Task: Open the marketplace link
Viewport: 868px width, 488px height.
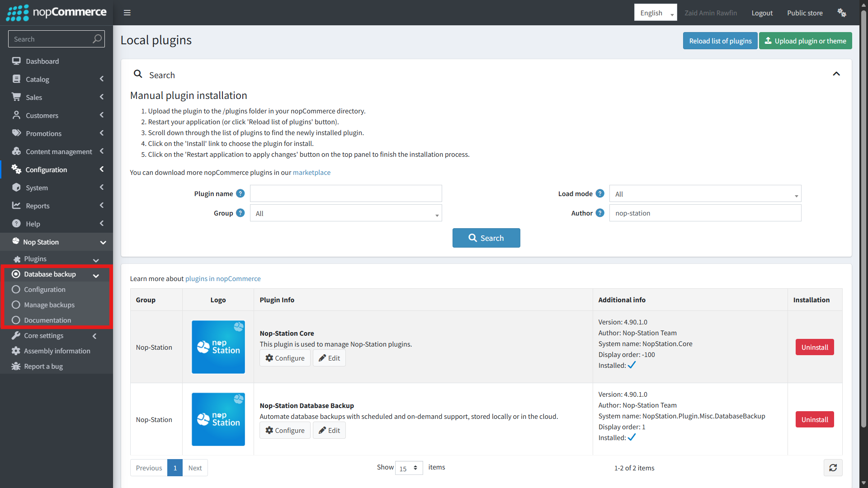Action: coord(311,172)
